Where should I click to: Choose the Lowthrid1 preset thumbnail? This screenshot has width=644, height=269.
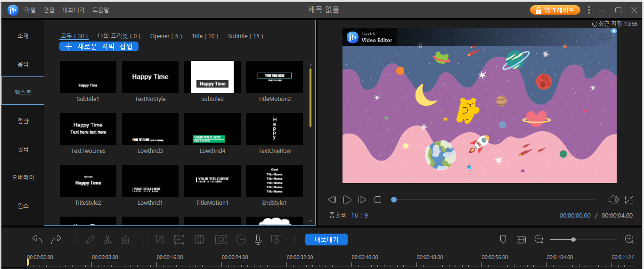click(150, 181)
